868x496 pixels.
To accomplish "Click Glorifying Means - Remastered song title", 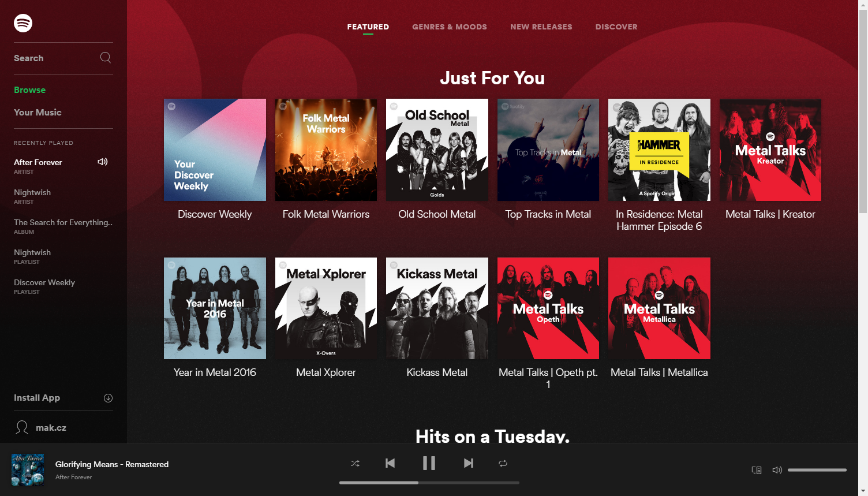I will pos(112,464).
